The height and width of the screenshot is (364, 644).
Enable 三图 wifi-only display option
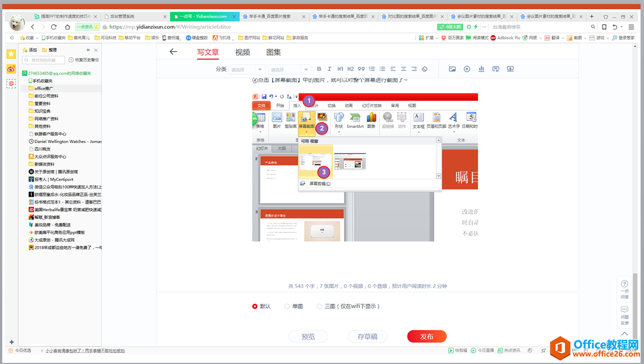(319, 306)
